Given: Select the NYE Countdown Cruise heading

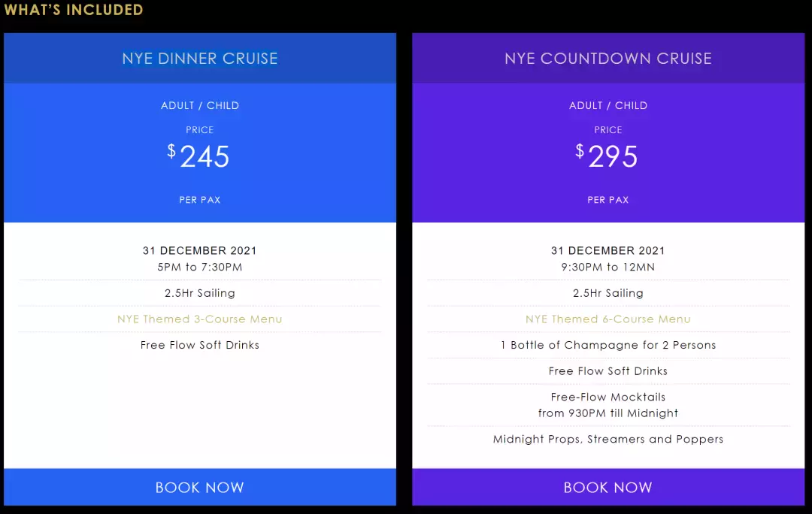Looking at the screenshot, I should (607, 59).
